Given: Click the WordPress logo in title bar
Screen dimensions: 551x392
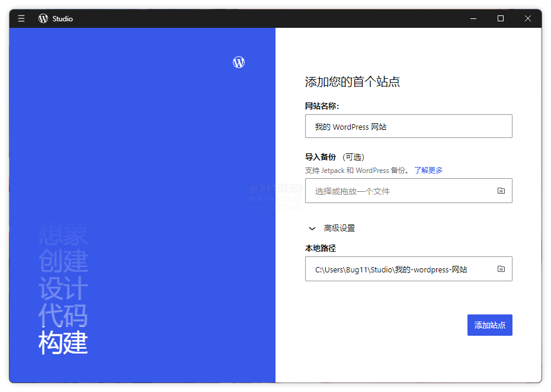Looking at the screenshot, I should tap(43, 18).
